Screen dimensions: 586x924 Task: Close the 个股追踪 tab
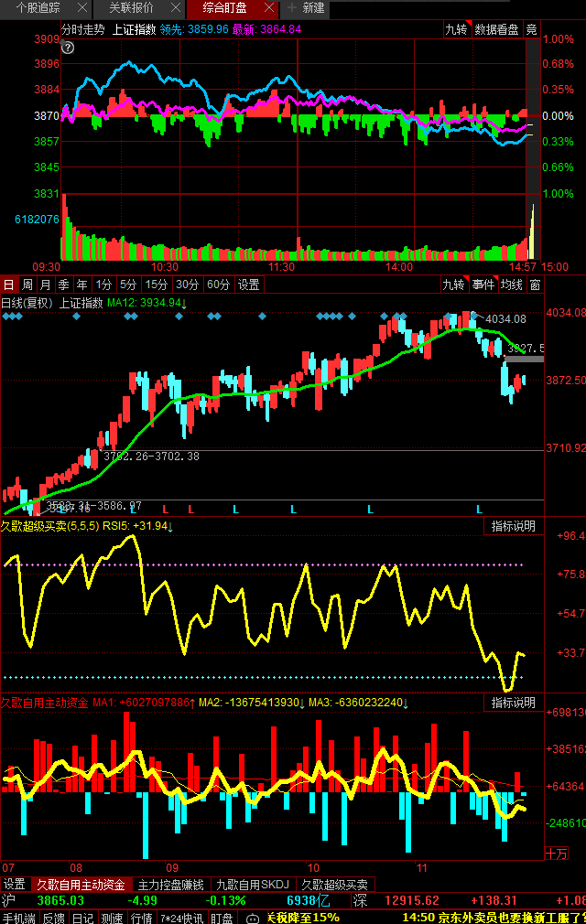click(82, 8)
